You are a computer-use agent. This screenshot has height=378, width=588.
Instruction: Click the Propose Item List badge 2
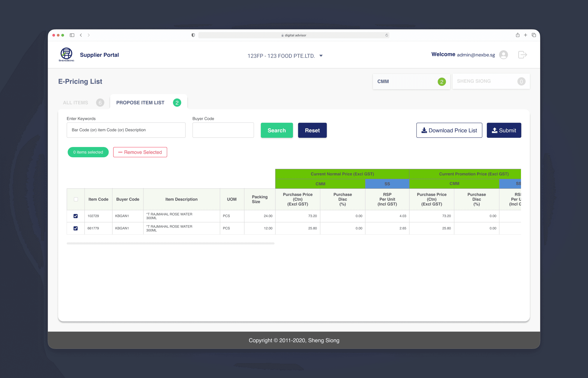point(177,103)
